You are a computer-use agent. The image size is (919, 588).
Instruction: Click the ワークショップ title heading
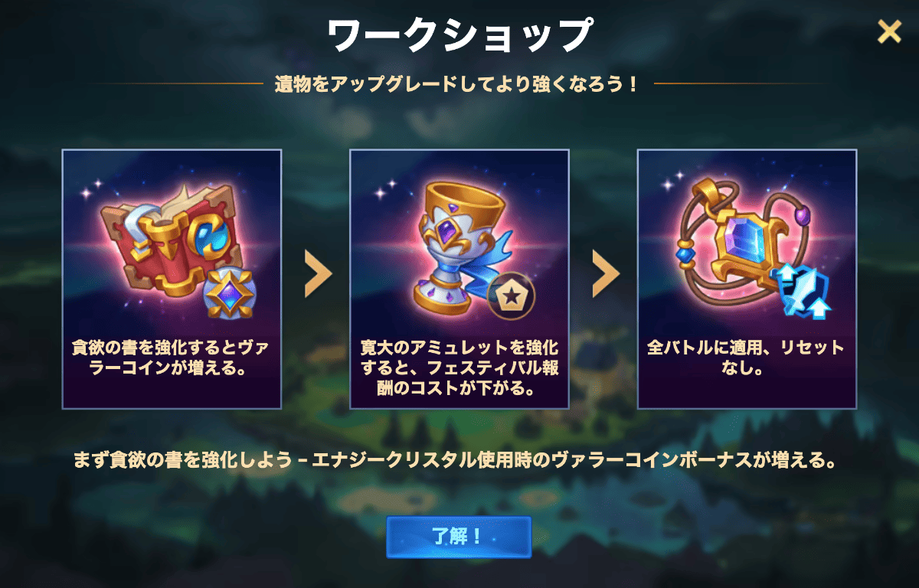point(459,35)
